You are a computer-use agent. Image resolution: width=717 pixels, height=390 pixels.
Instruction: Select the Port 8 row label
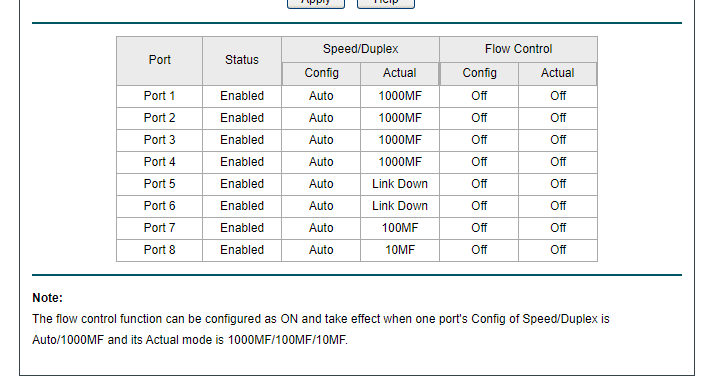click(x=159, y=250)
